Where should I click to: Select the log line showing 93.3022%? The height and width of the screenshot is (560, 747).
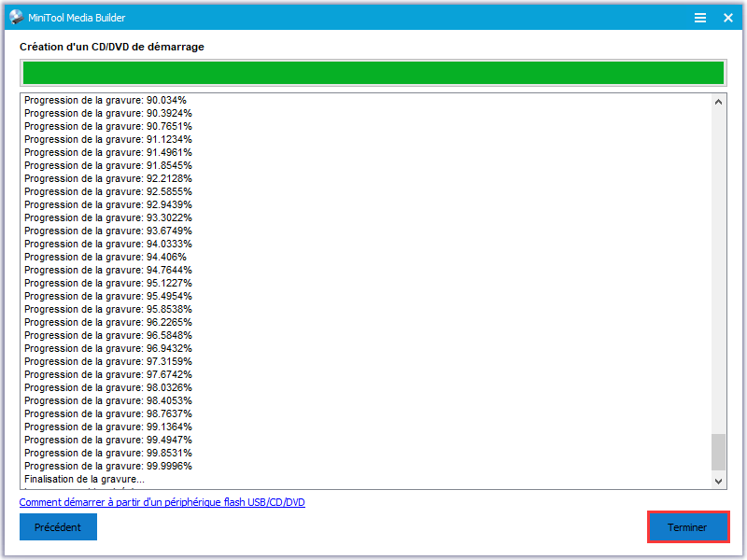pos(108,217)
